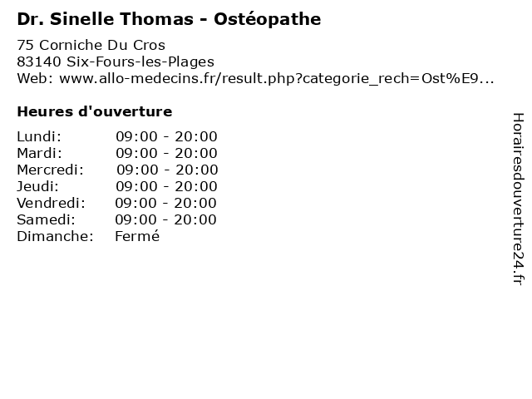Image resolution: width=532 pixels, height=399 pixels.
Task: Select Lundi's 09:00 - 20:00 hours
Action: pos(166,136)
